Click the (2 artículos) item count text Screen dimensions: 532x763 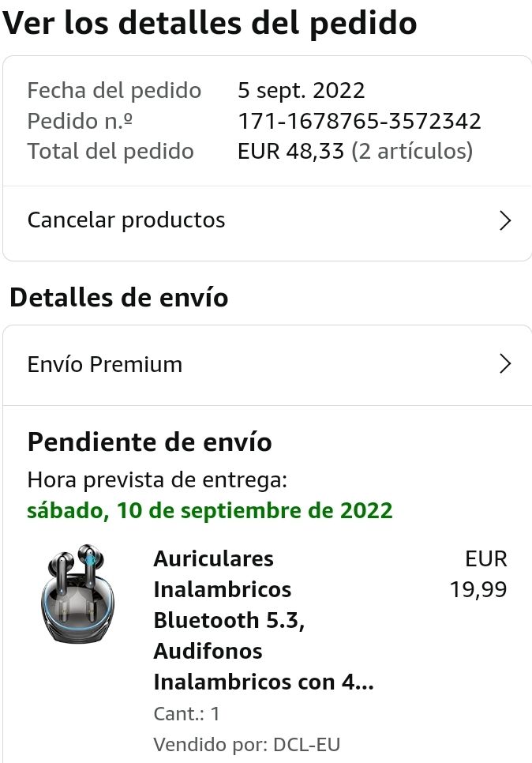[412, 151]
